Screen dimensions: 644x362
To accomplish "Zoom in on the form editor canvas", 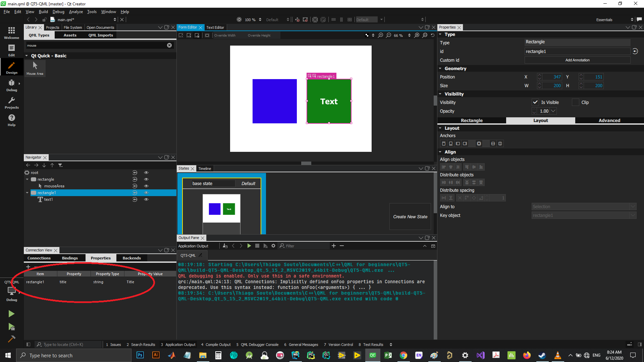I will (x=381, y=35).
